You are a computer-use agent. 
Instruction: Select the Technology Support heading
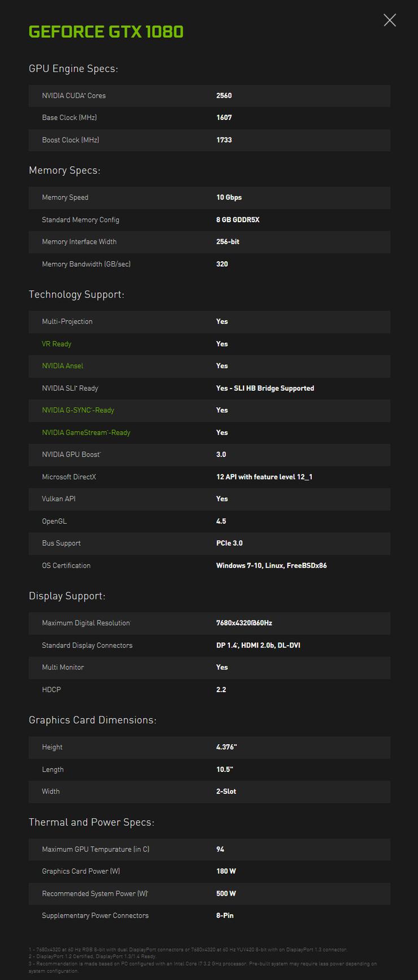[76, 295]
